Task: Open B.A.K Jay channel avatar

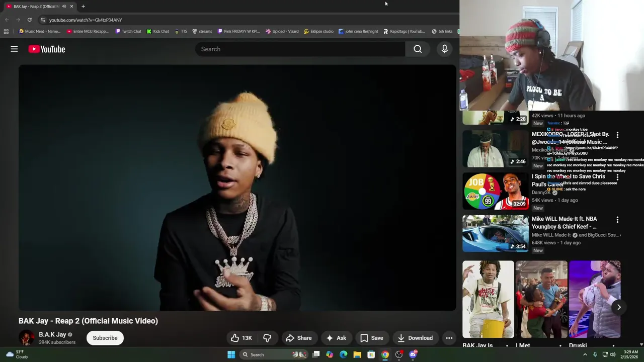Action: pyautogui.click(x=26, y=338)
